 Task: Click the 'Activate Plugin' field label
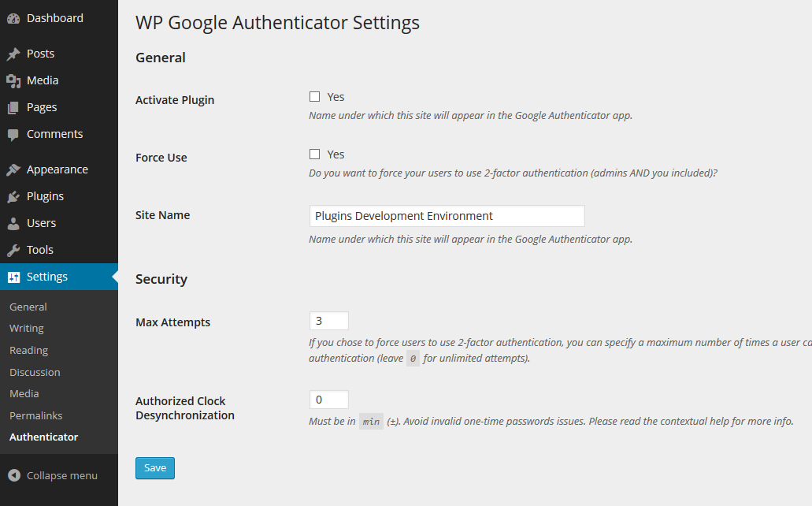[x=175, y=100]
